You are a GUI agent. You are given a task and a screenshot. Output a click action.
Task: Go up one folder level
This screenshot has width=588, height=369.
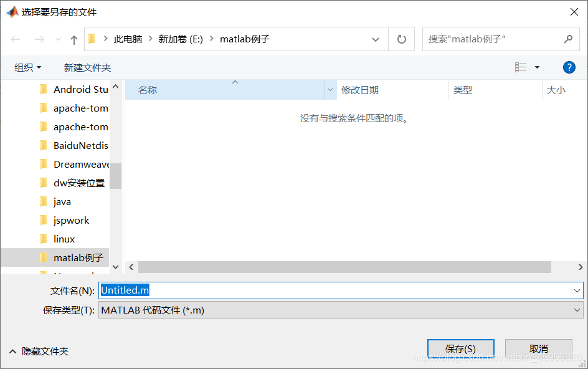[x=73, y=39]
